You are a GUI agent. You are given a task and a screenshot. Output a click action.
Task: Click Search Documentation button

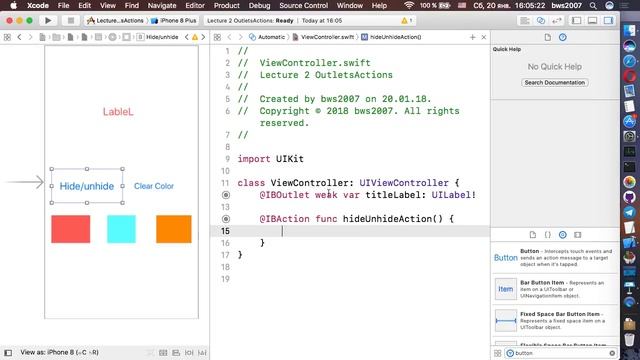[x=555, y=82]
